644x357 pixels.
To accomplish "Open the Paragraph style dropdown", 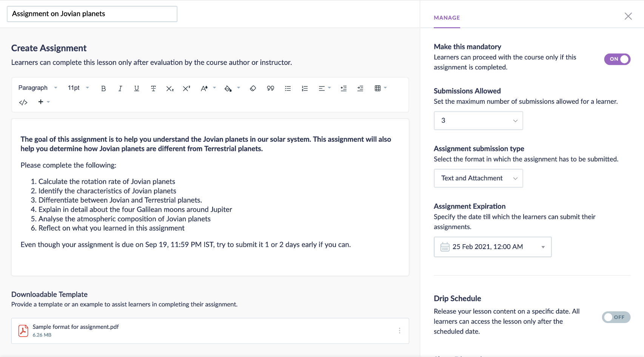I will pos(38,88).
